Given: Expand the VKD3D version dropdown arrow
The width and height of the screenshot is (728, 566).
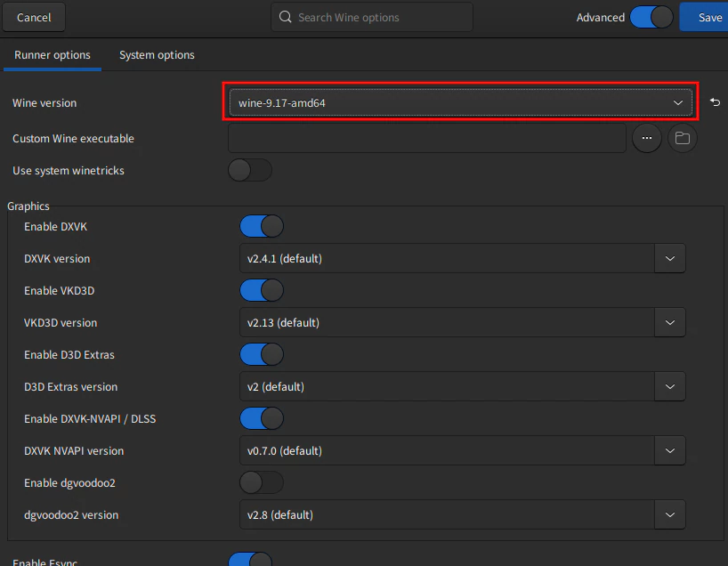Looking at the screenshot, I should click(670, 323).
